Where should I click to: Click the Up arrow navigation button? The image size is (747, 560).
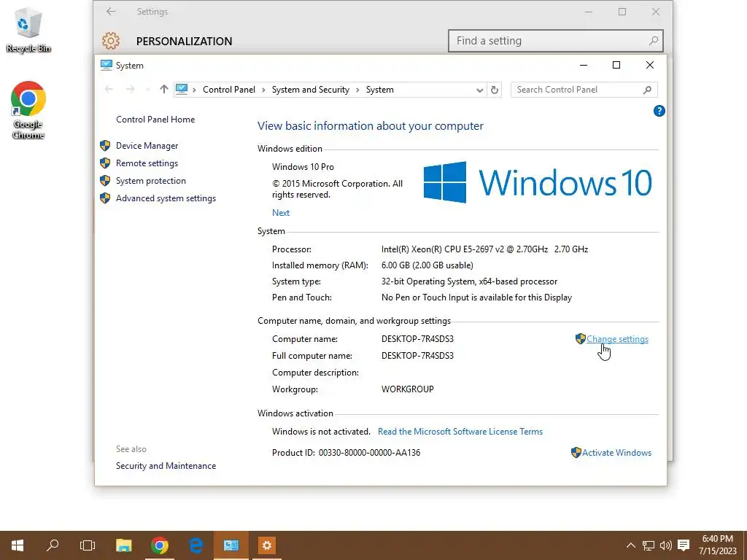click(164, 90)
